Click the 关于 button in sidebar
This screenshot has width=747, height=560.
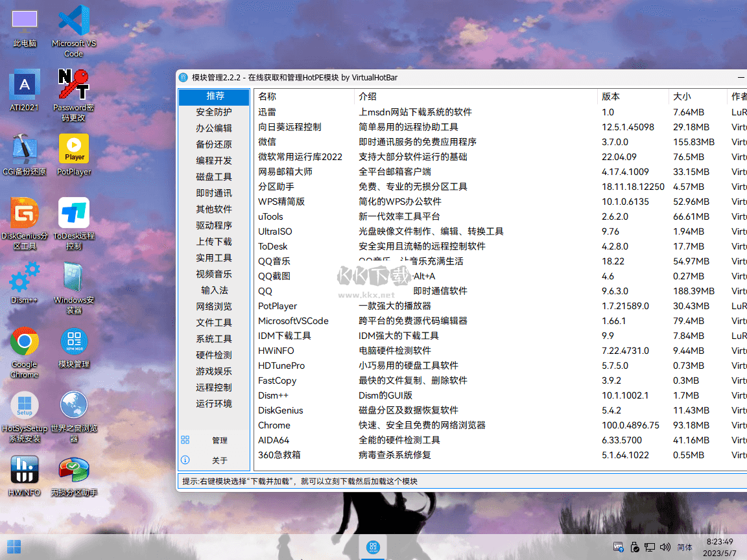tap(219, 461)
